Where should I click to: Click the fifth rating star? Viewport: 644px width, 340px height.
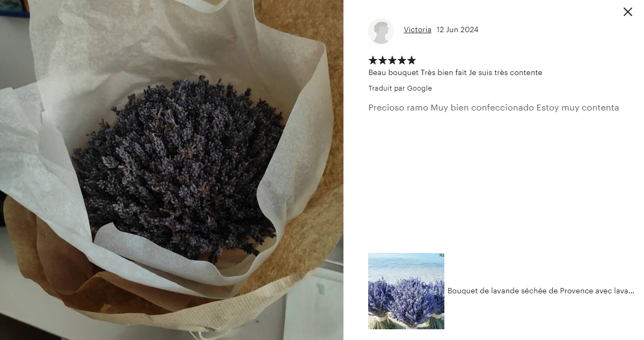tap(412, 60)
